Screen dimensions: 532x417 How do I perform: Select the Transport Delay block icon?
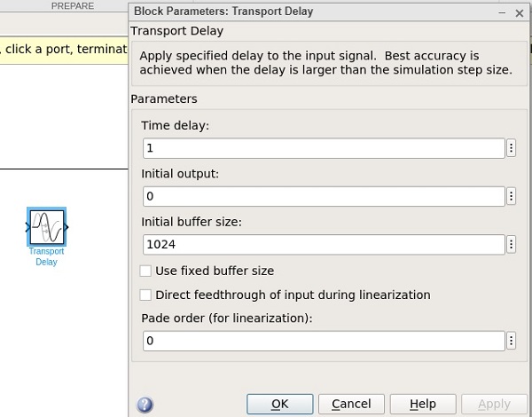[x=47, y=227]
